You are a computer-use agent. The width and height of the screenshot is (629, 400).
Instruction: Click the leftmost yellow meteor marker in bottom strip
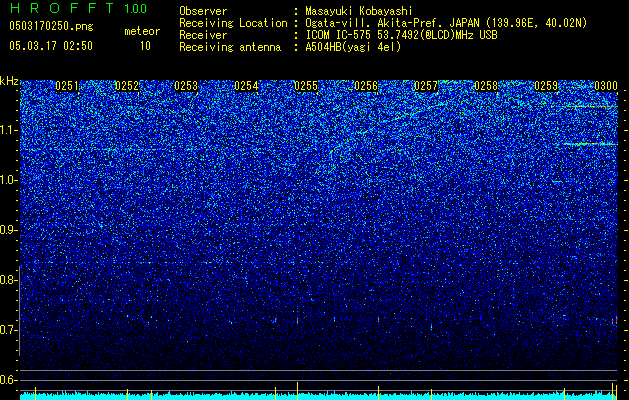click(35, 393)
